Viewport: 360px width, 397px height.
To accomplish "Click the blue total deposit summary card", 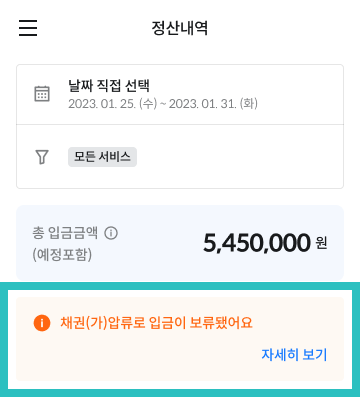I will pos(180,243).
